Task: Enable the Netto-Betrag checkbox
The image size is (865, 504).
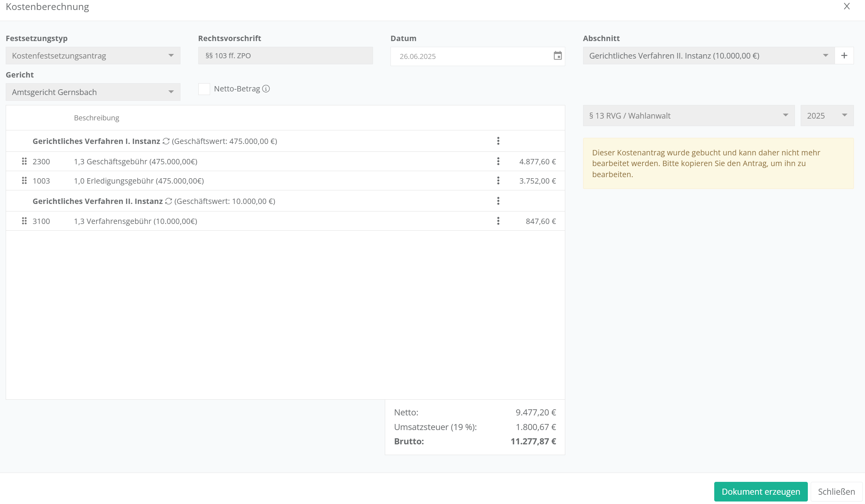Action: (204, 89)
